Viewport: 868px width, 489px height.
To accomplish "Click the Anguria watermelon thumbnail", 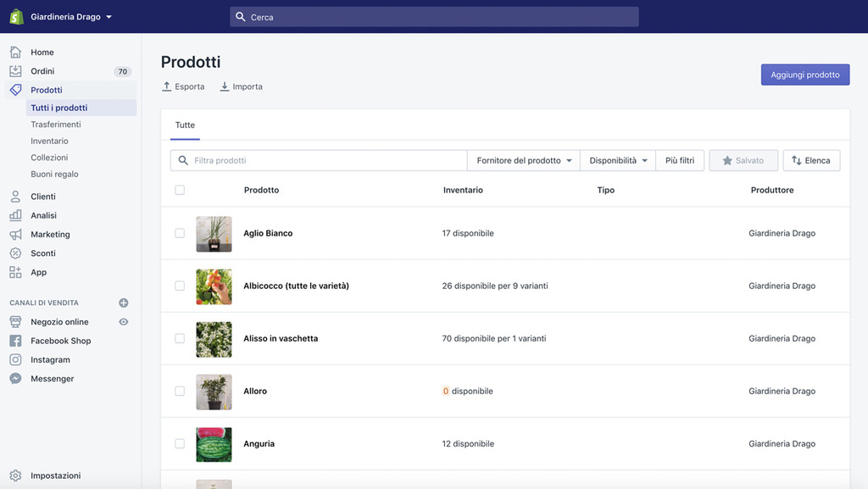I will 214,444.
